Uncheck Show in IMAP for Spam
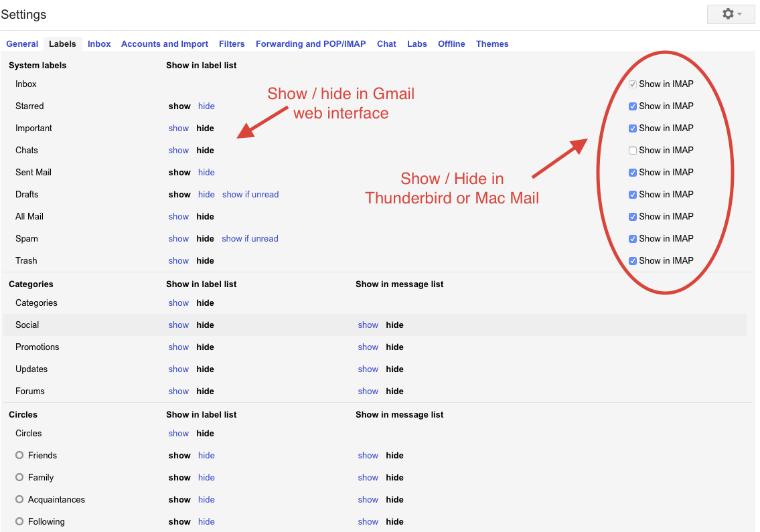The height and width of the screenshot is (532, 760). pyautogui.click(x=633, y=239)
